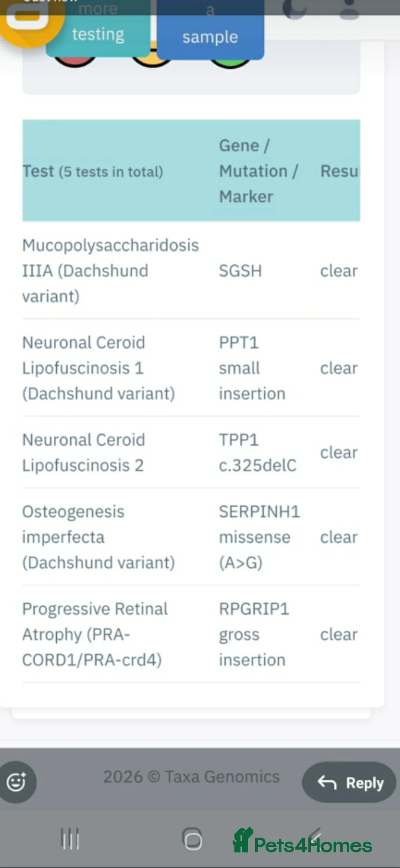Tap the Android home navigation icon

(193, 839)
